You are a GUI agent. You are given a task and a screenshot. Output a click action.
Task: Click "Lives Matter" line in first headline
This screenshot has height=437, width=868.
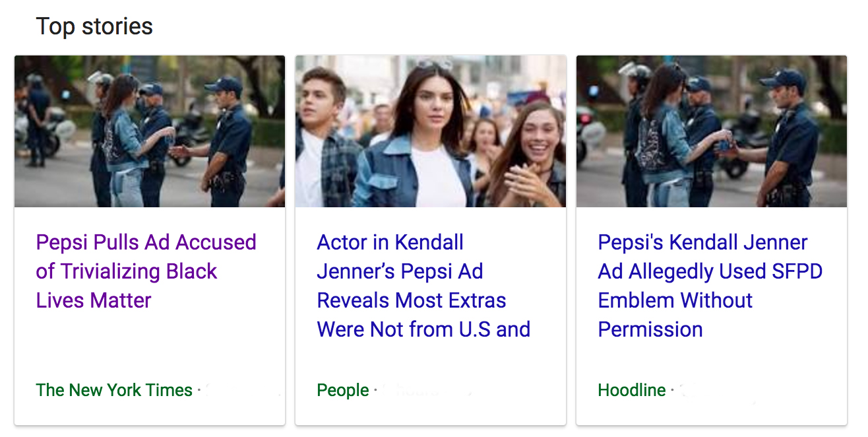(x=94, y=300)
